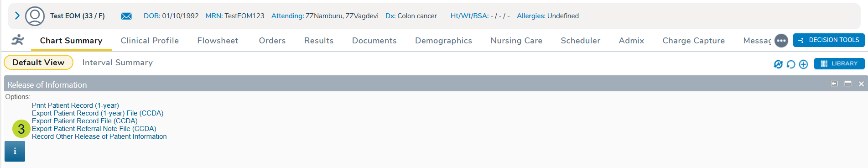This screenshot has width=868, height=168.
Task: Click the sync refresh icon near Library
Action: tap(778, 64)
